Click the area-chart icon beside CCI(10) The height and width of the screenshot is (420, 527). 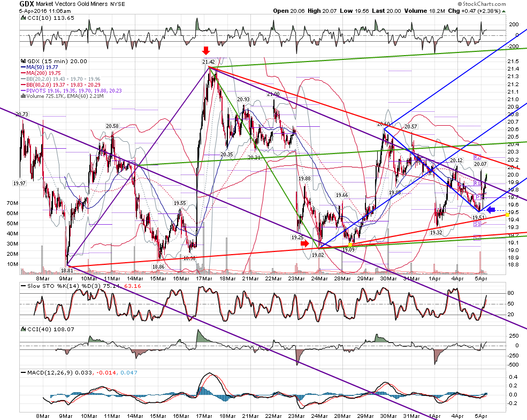(23, 18)
